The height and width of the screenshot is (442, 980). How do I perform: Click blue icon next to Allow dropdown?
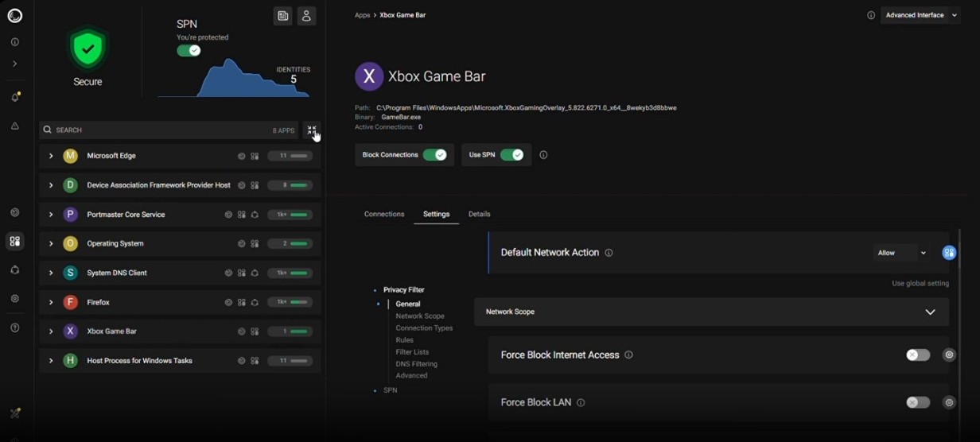click(949, 253)
